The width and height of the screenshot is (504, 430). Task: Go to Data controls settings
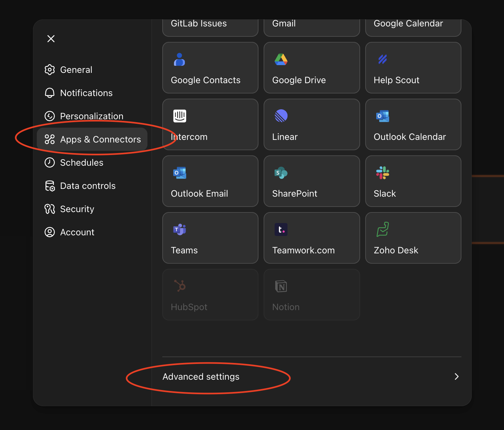click(x=87, y=186)
